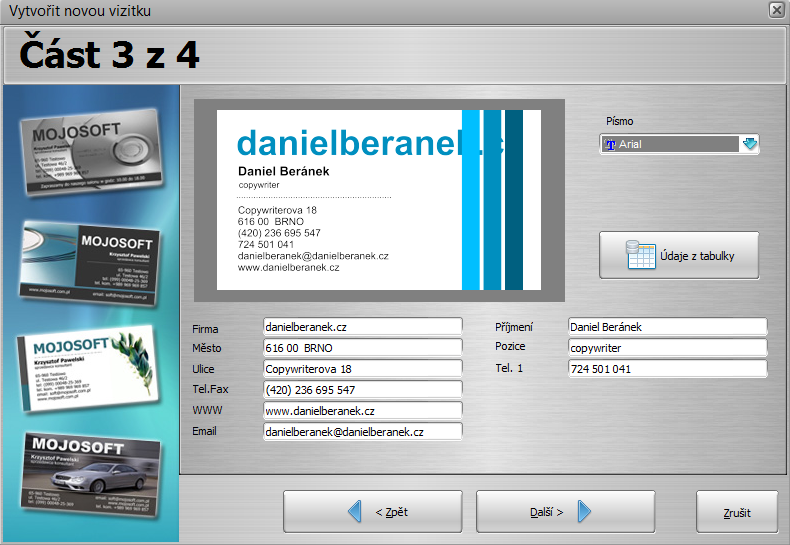Click '(420) 236 695 547' on the card preview
Viewport: 790px width, 545px height.
click(279, 233)
